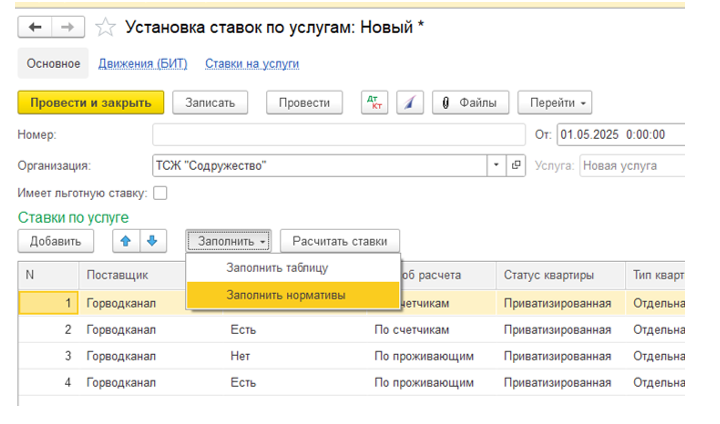
Task: Click the Статус квартиры column header
Action: [x=561, y=275]
